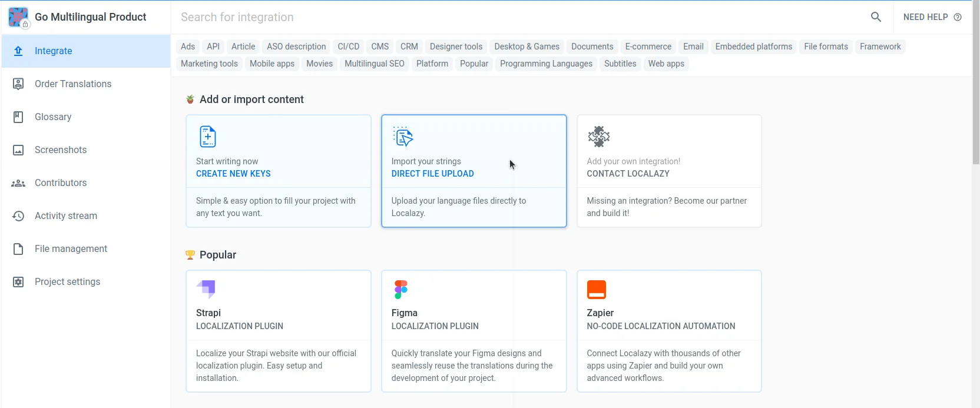Open the CREATE NEW KEYS link
This screenshot has height=408, width=980.
[233, 174]
